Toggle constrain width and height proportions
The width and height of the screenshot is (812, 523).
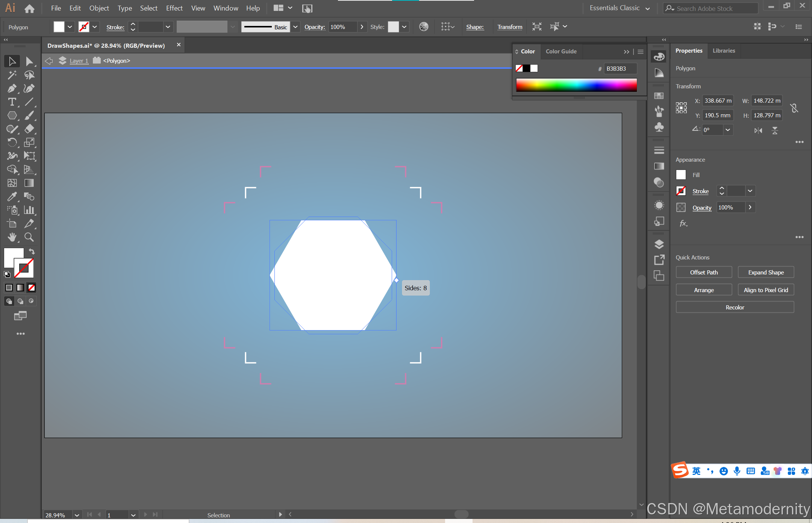pos(794,108)
